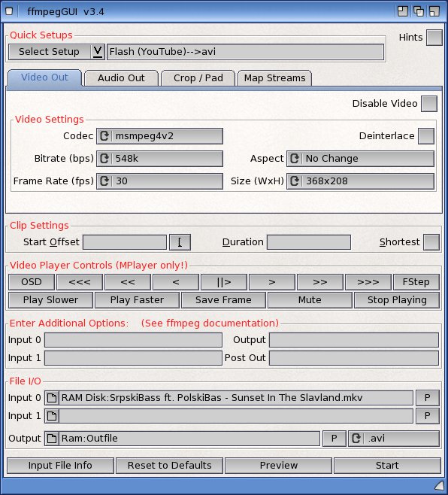Click the <<< long rewind button
The height and width of the screenshot is (495, 448).
point(80,282)
